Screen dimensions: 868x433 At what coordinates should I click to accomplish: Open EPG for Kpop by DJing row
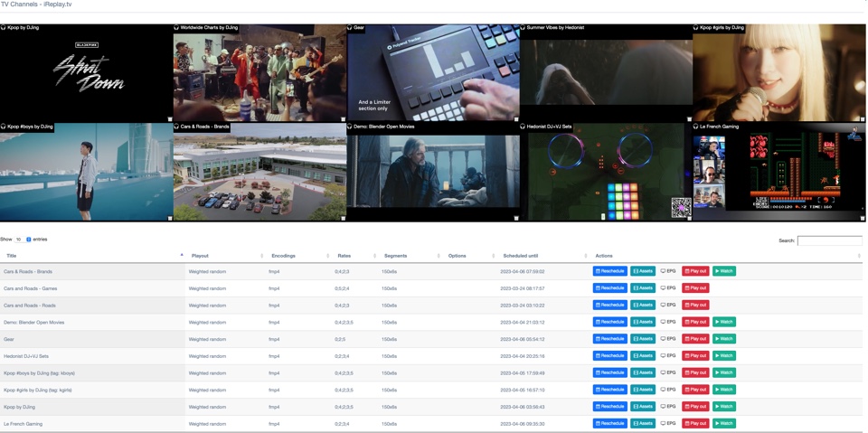tap(668, 407)
